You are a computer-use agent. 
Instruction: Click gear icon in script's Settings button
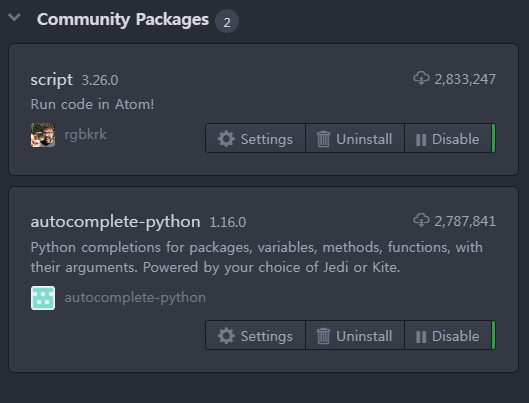(x=226, y=139)
